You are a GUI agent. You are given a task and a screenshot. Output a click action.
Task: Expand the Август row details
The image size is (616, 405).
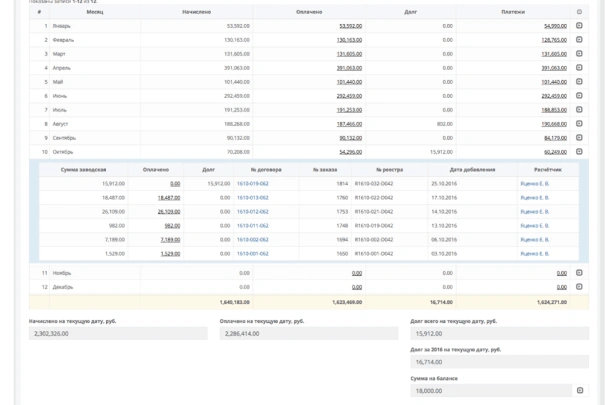[579, 124]
